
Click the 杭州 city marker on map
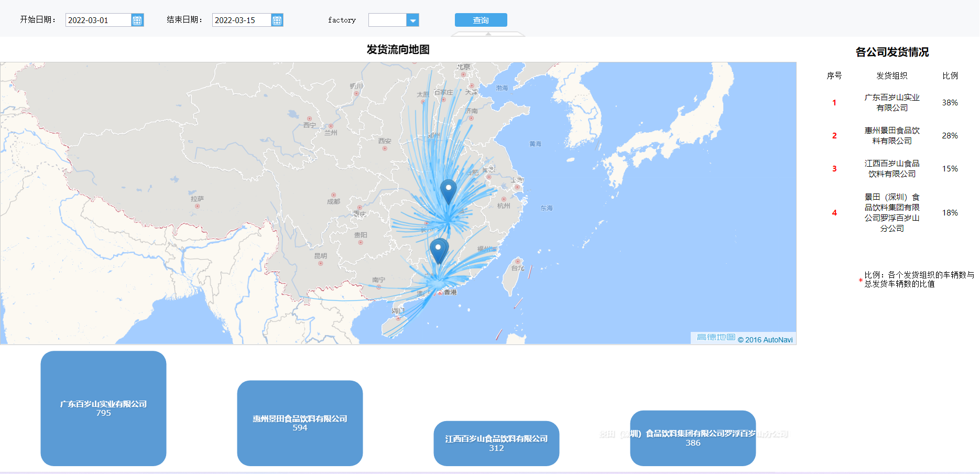504,199
